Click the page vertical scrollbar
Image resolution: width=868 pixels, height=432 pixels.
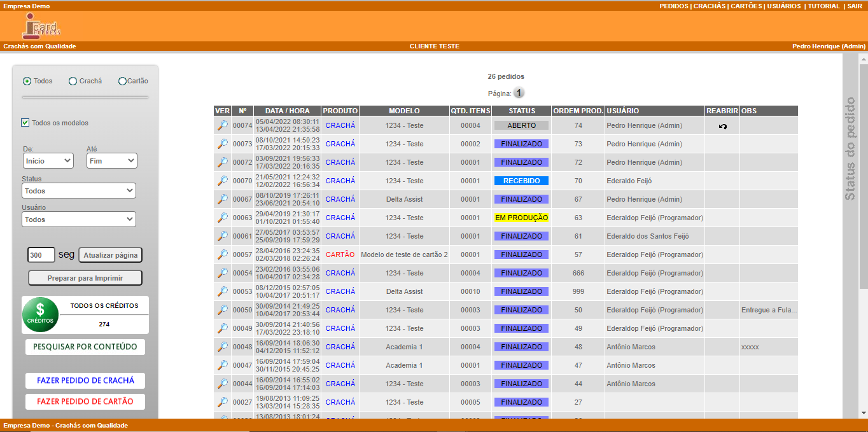pyautogui.click(x=863, y=191)
